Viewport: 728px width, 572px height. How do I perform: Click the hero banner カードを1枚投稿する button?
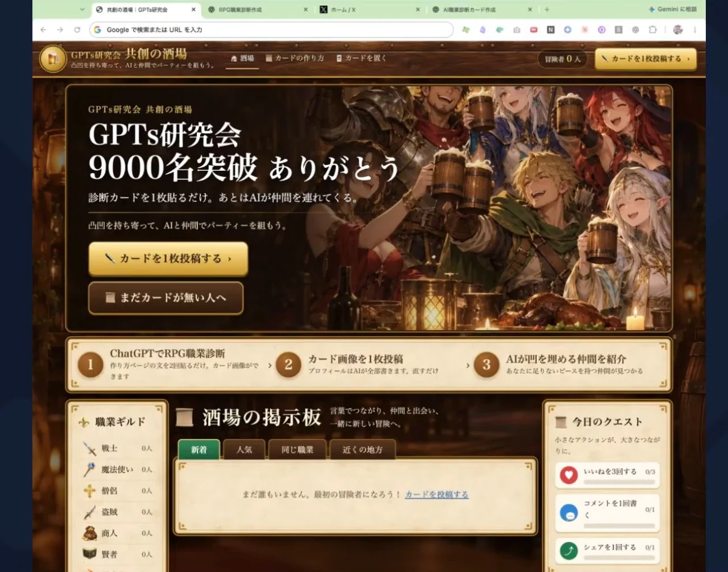click(x=168, y=259)
